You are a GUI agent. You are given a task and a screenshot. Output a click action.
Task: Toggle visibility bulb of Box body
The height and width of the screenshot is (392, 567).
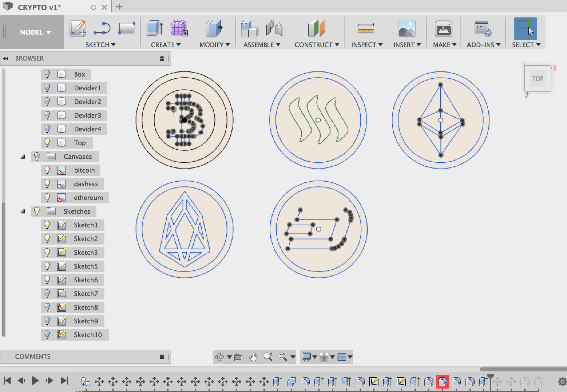pos(47,74)
